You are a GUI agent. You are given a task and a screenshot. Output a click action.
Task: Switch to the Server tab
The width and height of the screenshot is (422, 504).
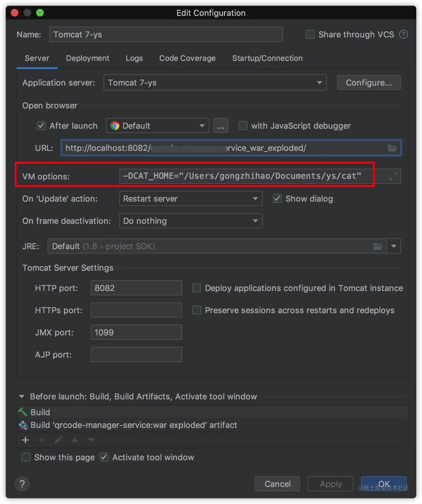[37, 58]
